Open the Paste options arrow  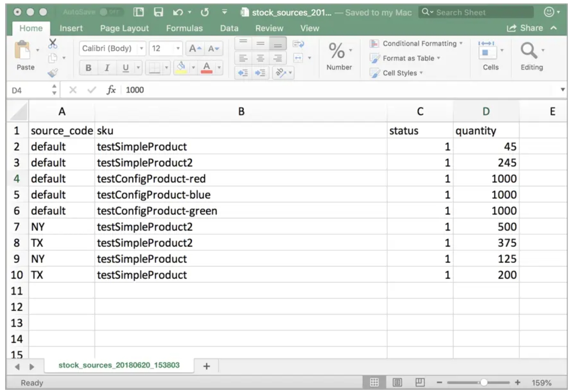coord(38,50)
